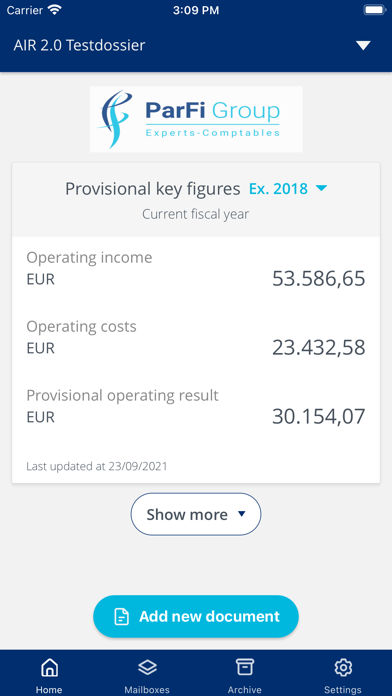Tap the battery indicator in status bar
The width and height of the screenshot is (392, 696).
374,10
